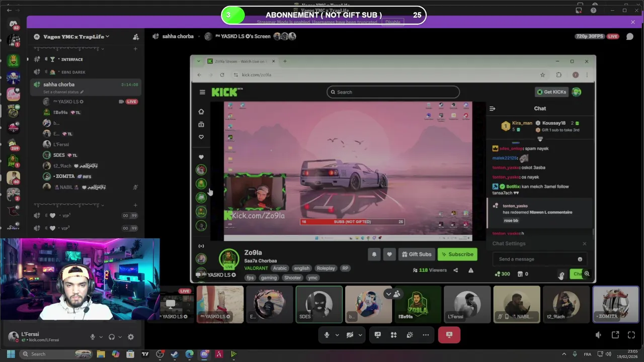Image resolution: width=644 pixels, height=362 pixels.
Task: Open camera options arrow in call controls
Action: pyautogui.click(x=360, y=335)
